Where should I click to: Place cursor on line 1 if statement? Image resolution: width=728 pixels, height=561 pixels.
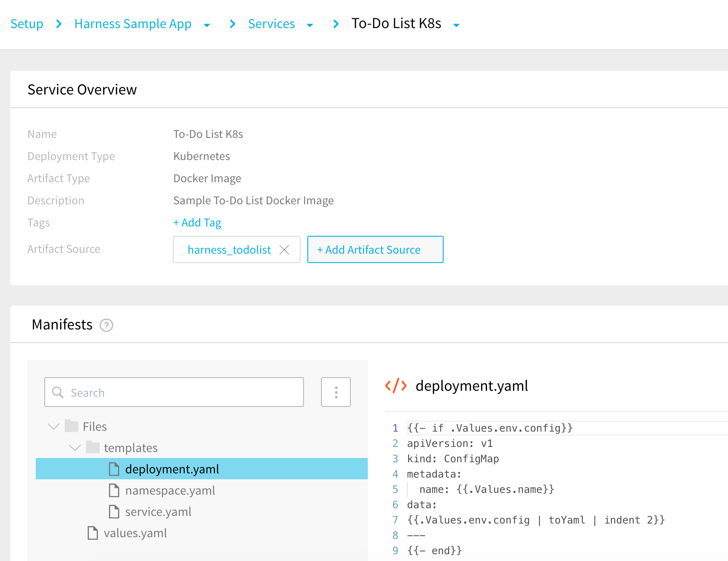pos(490,428)
